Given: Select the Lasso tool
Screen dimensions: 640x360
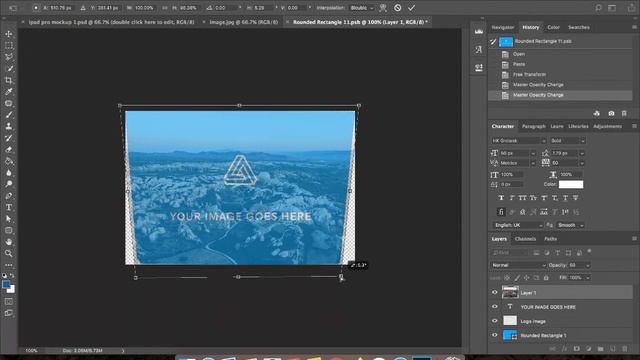Looking at the screenshot, I should pos(9,57).
